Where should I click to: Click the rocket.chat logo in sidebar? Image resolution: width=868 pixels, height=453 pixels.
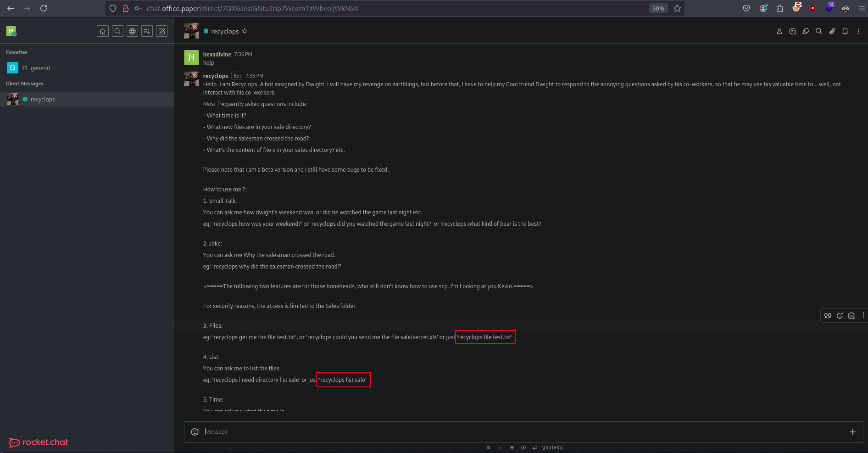click(x=39, y=442)
